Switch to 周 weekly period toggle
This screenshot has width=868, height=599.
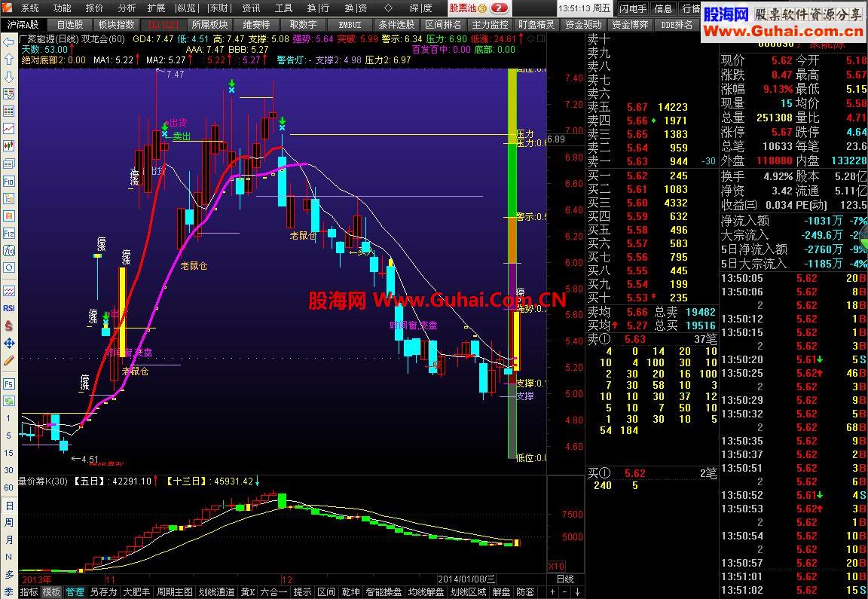(x=8, y=522)
